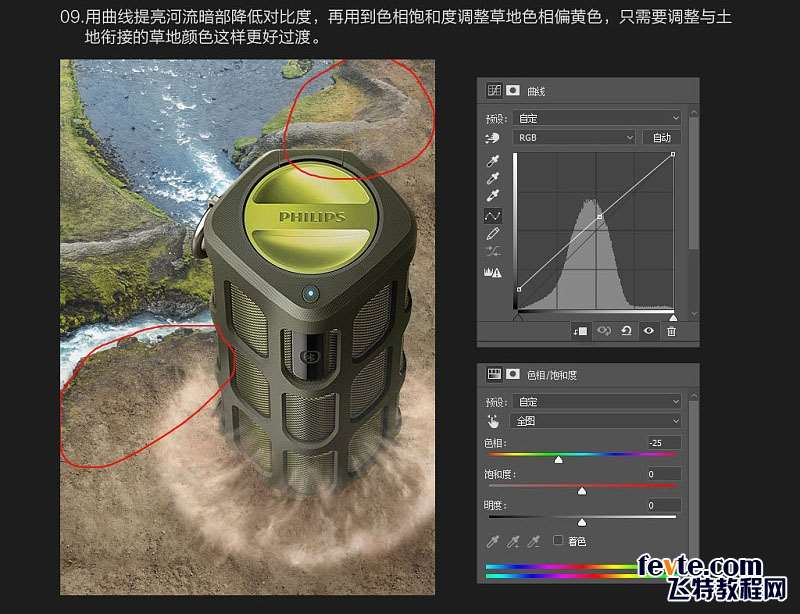
Task: Pick the black point eyedropper in Curves
Action: click(x=492, y=161)
